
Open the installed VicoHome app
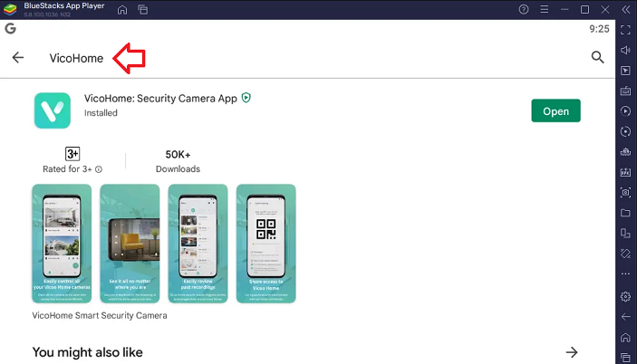coord(555,110)
